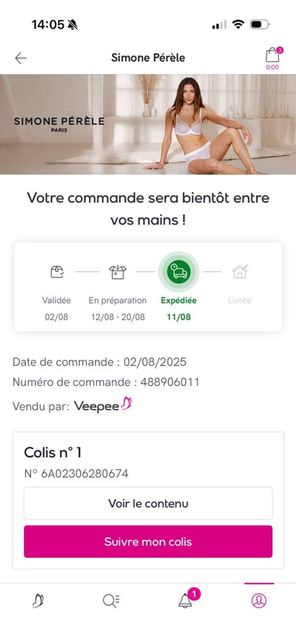Open the Veepee home butterfly tab
The width and height of the screenshot is (296, 644).
tap(38, 601)
